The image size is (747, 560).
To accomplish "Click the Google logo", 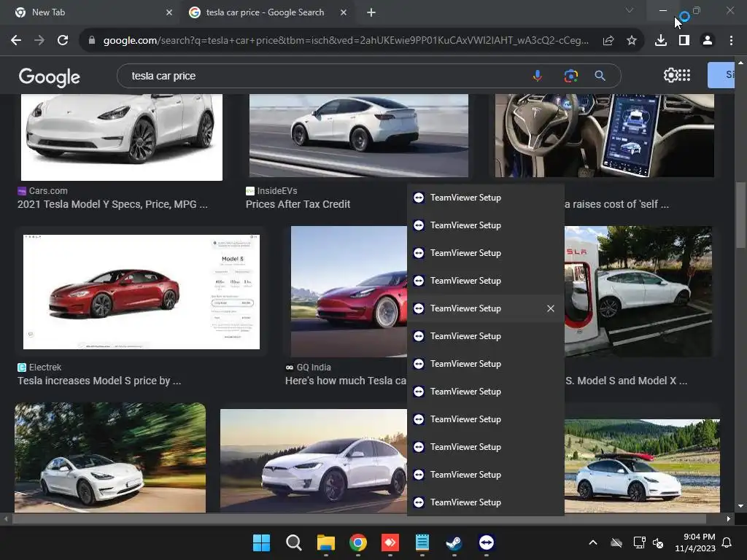I will click(50, 77).
